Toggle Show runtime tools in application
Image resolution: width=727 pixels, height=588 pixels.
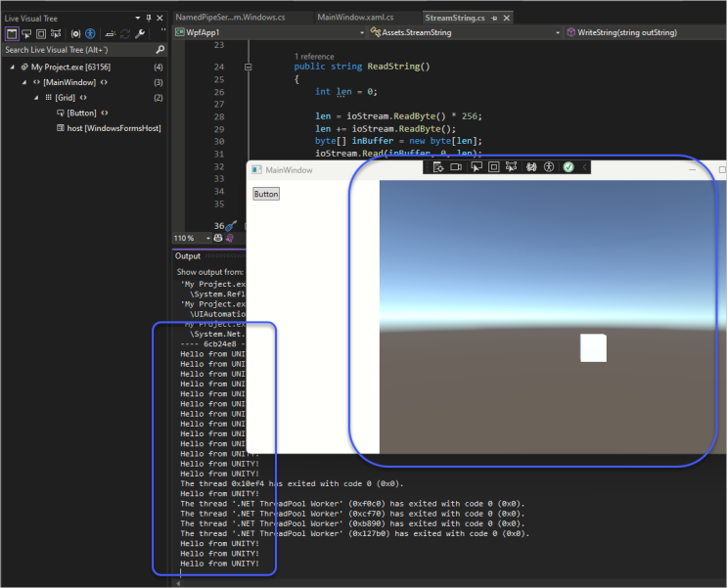[x=12, y=33]
